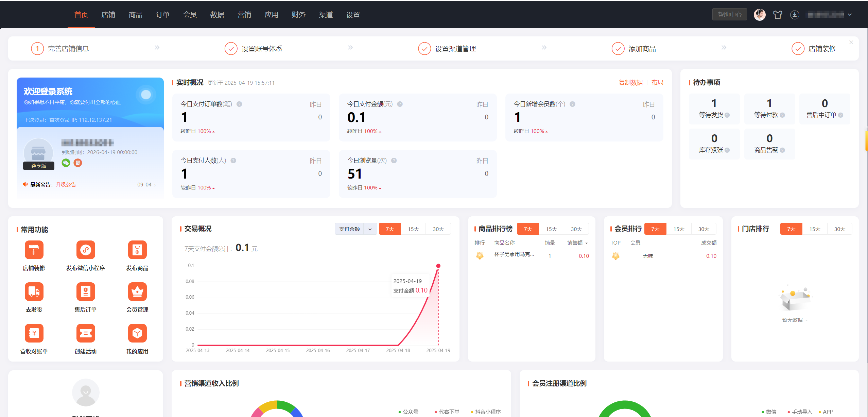Open the 帮助中心 button
This screenshot has width=868, height=417.
(729, 15)
